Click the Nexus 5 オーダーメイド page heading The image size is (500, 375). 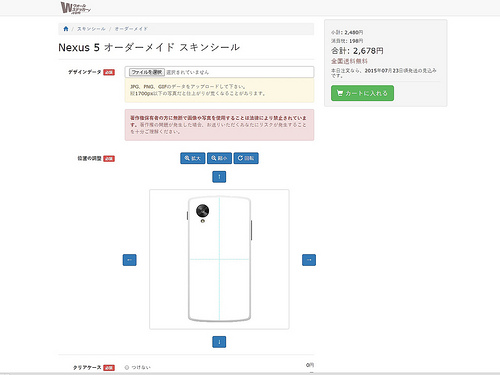click(149, 47)
